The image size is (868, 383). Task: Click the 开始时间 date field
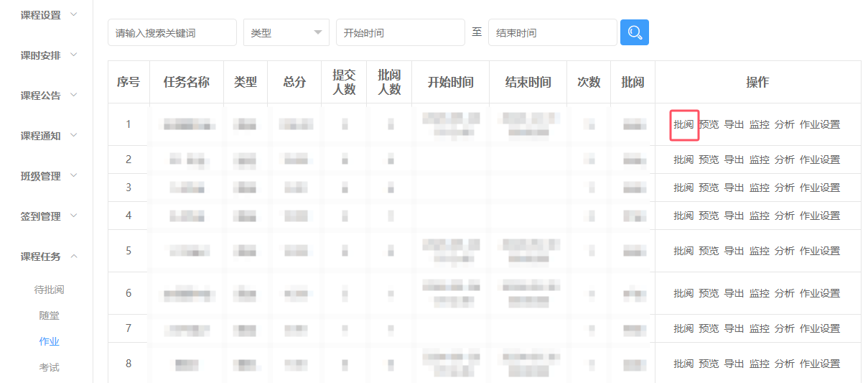400,32
